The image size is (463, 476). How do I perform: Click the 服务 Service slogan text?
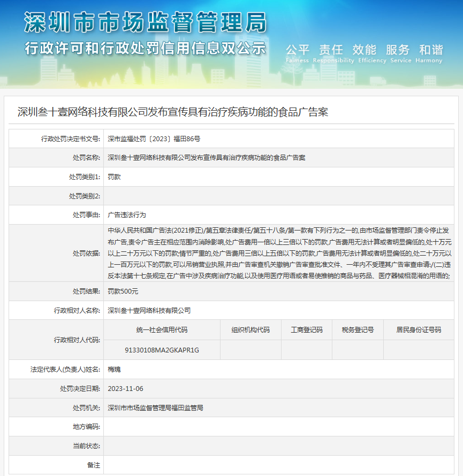point(401,53)
